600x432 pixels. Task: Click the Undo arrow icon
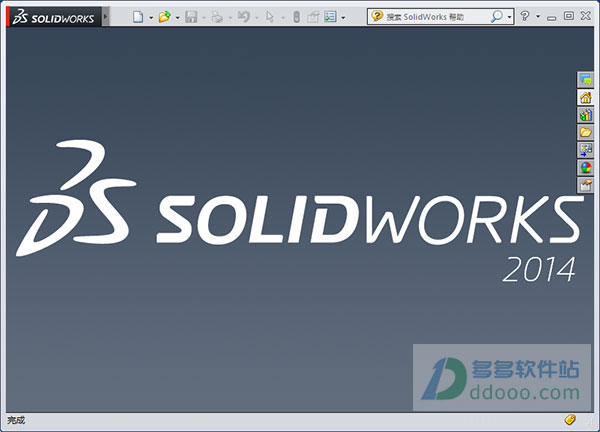tap(244, 17)
